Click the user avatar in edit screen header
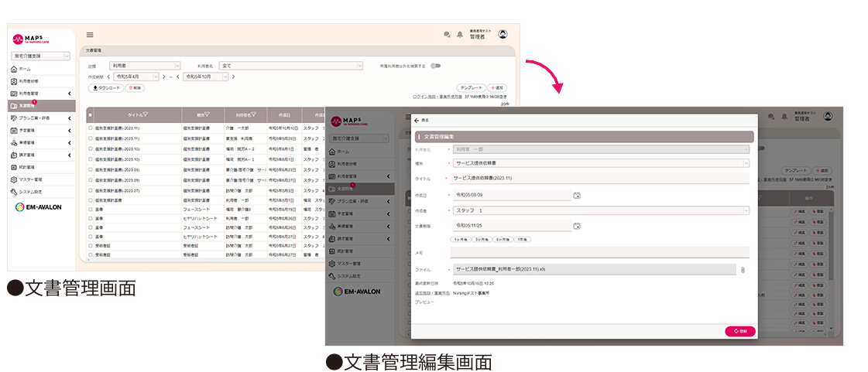 [828, 116]
